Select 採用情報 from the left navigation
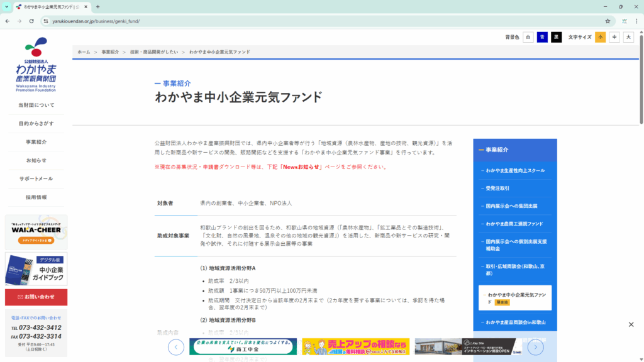The height and width of the screenshot is (362, 644). (36, 197)
